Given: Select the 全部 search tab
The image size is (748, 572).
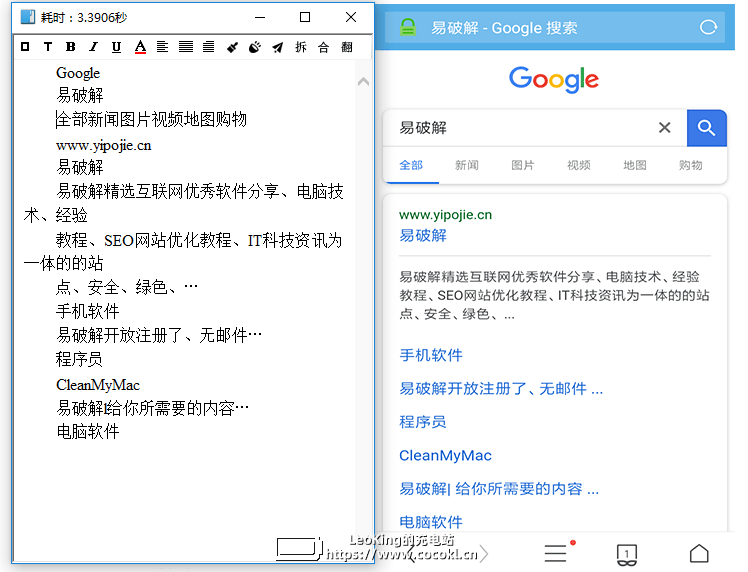Looking at the screenshot, I should (x=411, y=166).
